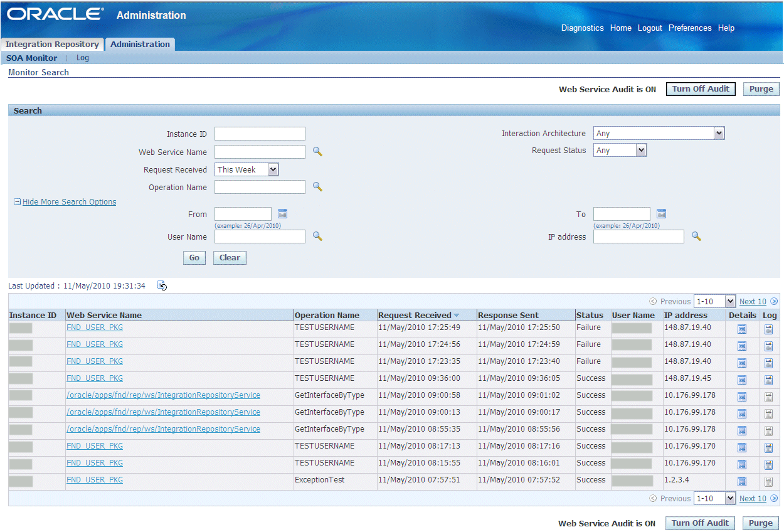The height and width of the screenshot is (532, 784).
Task: Click bottom Purge button
Action: click(761, 523)
